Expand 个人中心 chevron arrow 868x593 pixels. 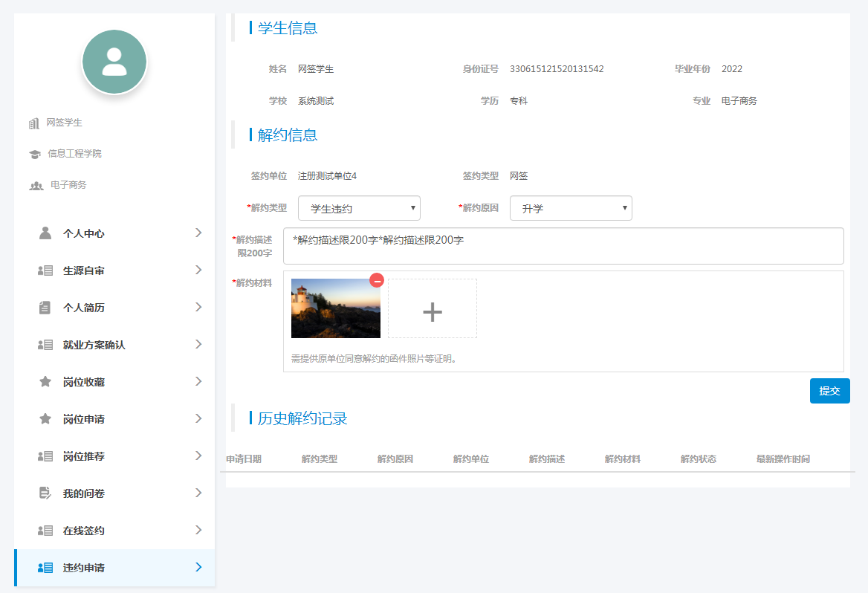click(198, 233)
